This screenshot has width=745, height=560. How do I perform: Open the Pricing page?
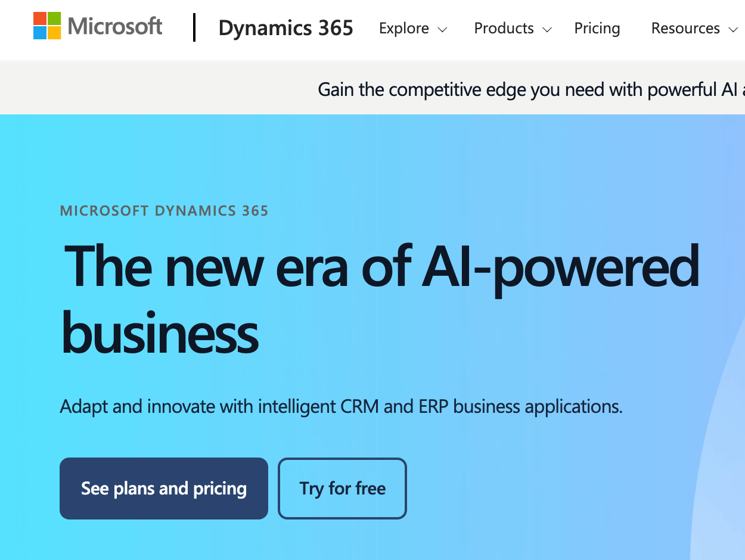pos(597,29)
